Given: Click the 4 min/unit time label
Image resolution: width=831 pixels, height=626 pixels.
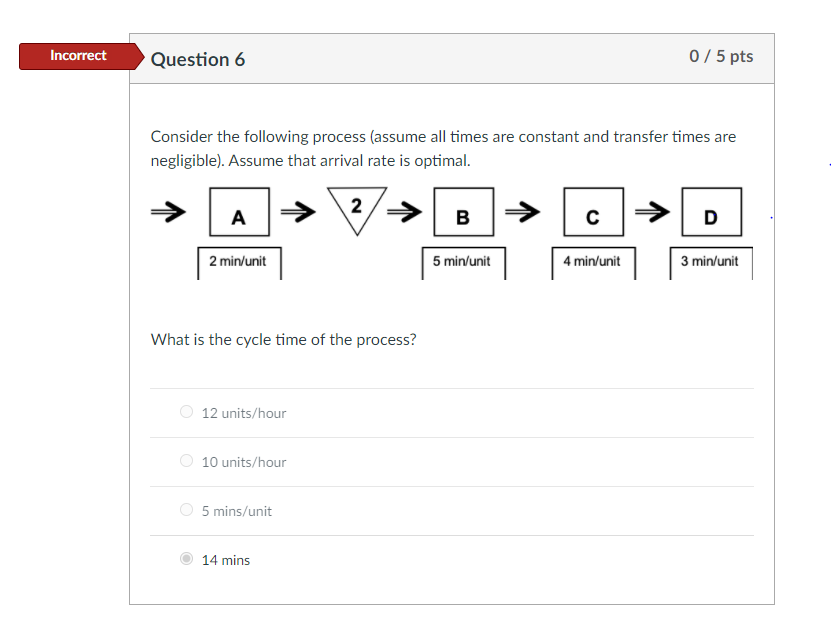Looking at the screenshot, I should pyautogui.click(x=593, y=262).
